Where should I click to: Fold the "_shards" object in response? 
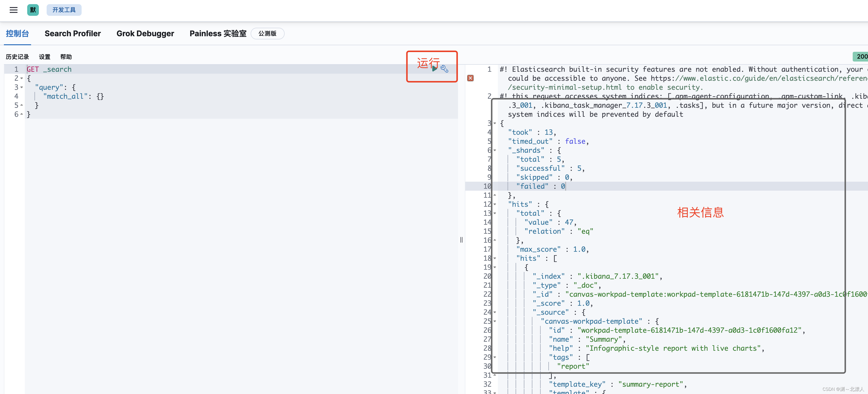(495, 151)
